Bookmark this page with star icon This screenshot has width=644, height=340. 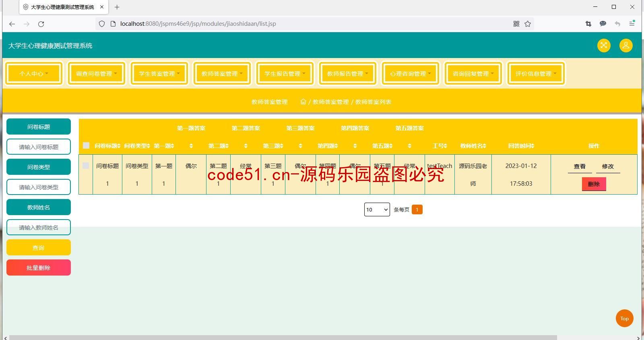[528, 24]
